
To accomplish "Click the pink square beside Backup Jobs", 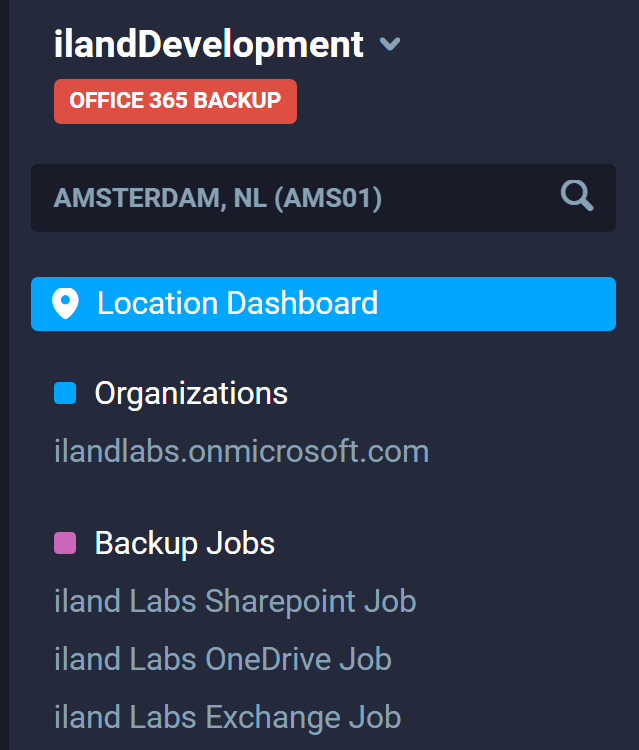I will [x=65, y=543].
